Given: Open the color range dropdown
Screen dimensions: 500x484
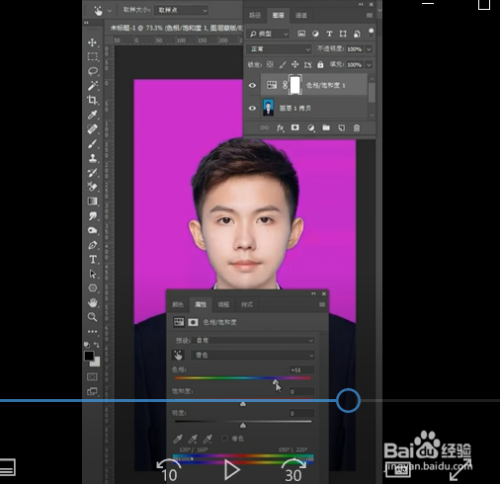Looking at the screenshot, I should (253, 355).
